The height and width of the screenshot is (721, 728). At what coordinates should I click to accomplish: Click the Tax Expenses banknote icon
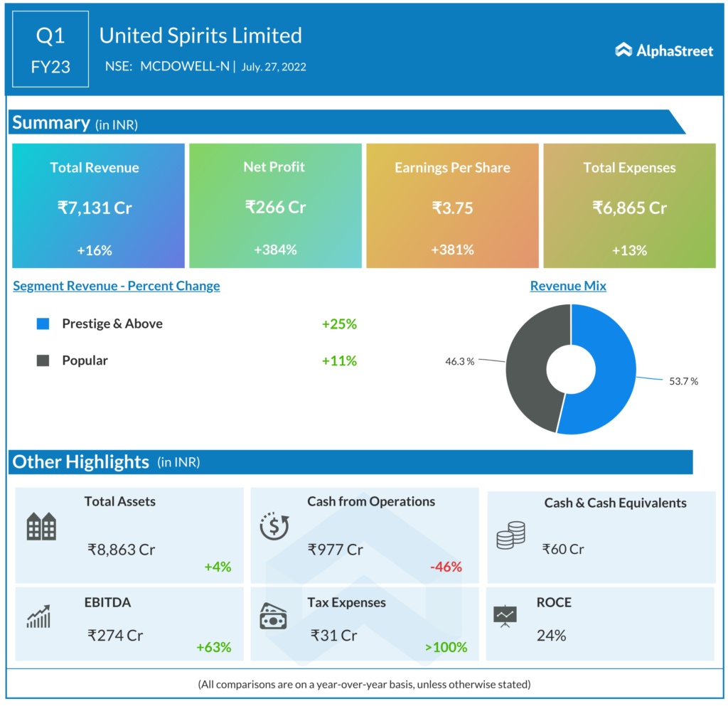(273, 616)
